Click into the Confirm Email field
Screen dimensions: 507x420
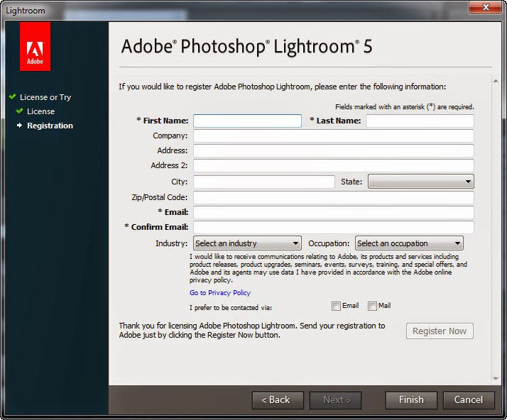pyautogui.click(x=334, y=227)
